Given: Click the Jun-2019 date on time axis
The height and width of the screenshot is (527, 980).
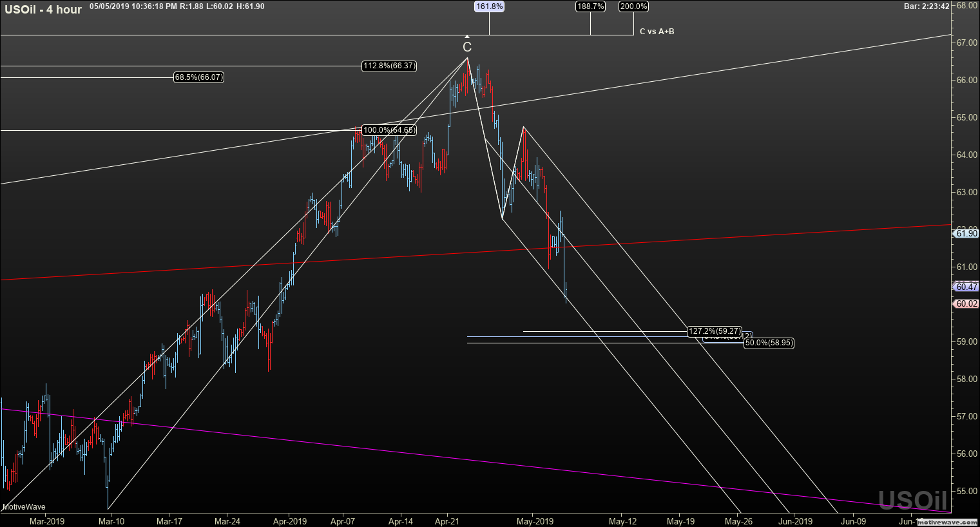Looking at the screenshot, I should tap(794, 521).
